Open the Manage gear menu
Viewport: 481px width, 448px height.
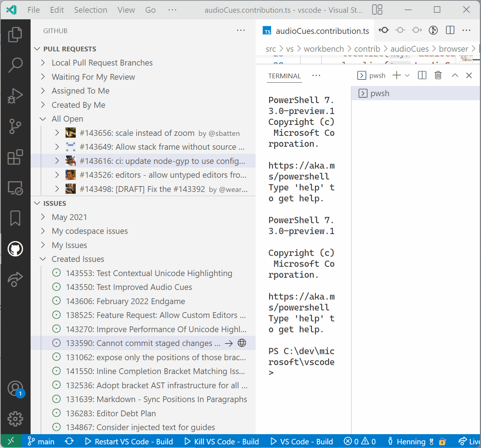(x=15, y=419)
